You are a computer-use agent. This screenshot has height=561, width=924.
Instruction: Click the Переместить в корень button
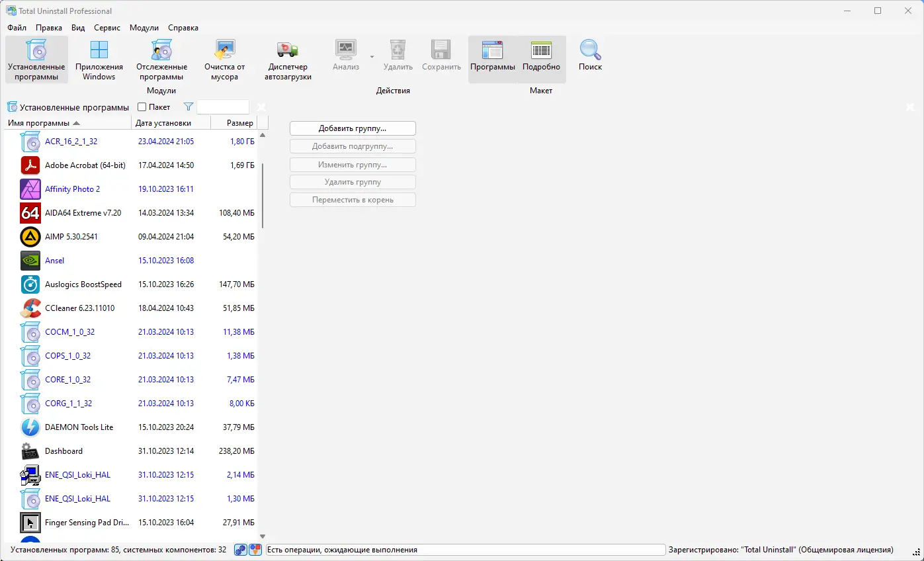[x=353, y=199]
